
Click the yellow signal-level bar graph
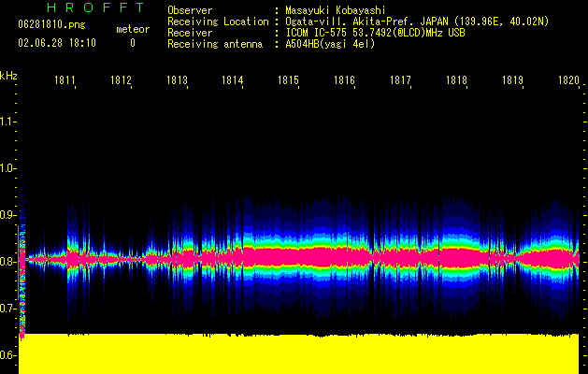point(299,353)
